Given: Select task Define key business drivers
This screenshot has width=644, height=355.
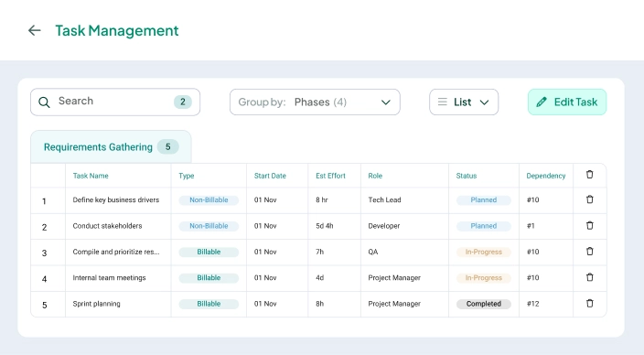Looking at the screenshot, I should pyautogui.click(x=116, y=200).
